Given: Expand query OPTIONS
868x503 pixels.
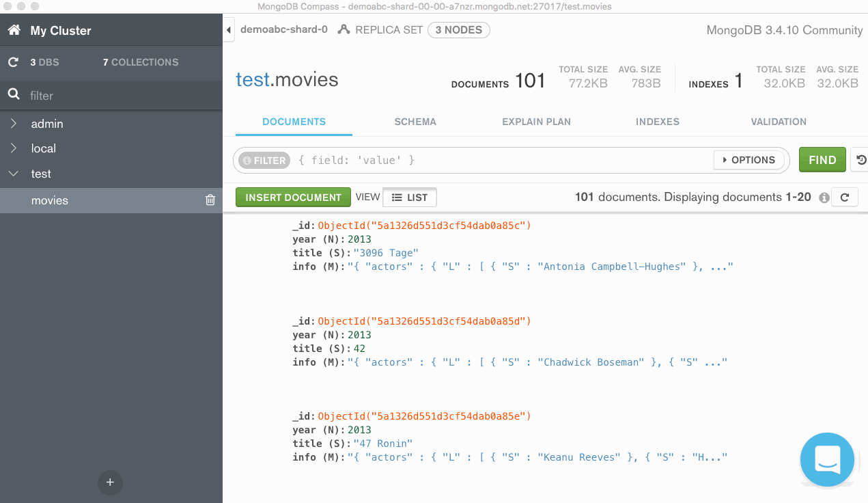Looking at the screenshot, I should pyautogui.click(x=748, y=160).
